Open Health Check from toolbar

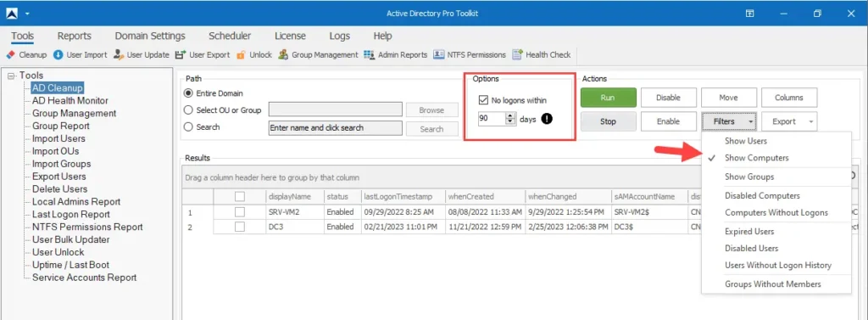542,55
